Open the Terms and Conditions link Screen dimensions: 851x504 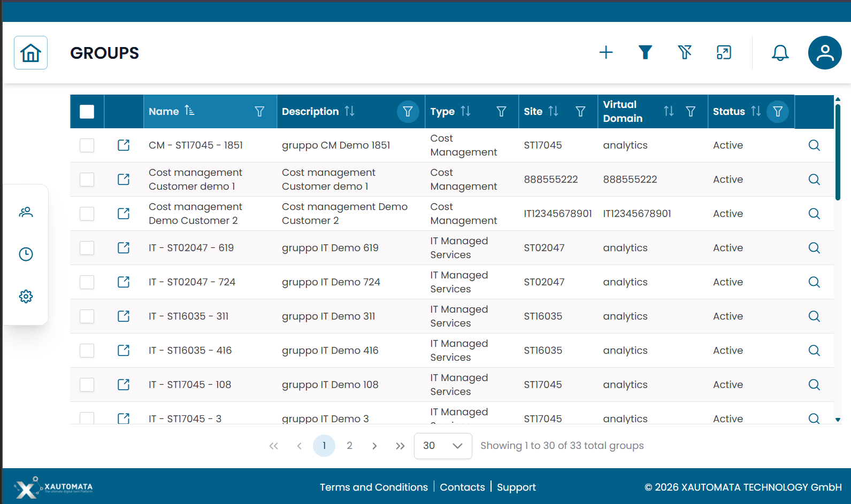tap(373, 487)
